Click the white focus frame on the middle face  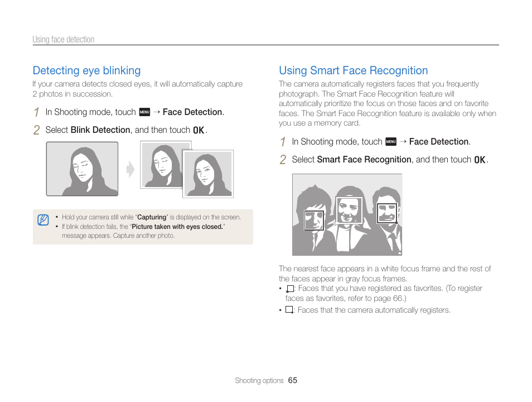click(x=349, y=210)
